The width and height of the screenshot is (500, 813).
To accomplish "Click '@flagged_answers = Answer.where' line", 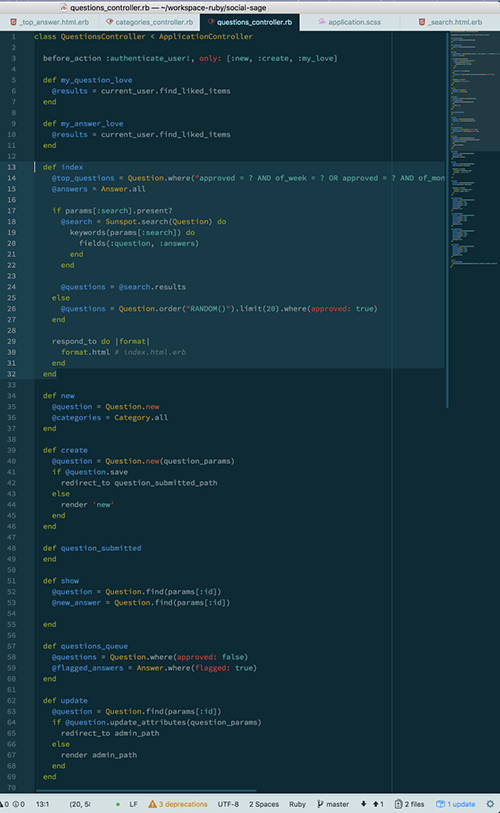I will click(x=154, y=668).
